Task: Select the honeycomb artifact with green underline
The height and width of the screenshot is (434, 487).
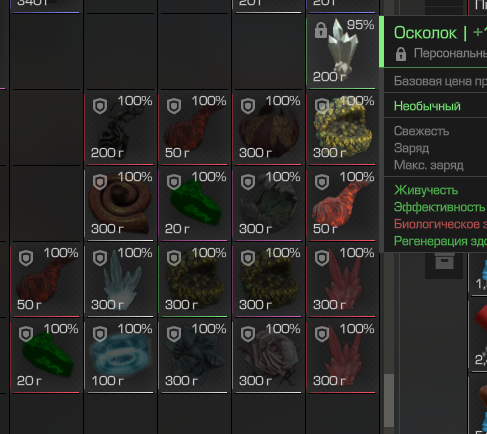Action: [x=194, y=279]
